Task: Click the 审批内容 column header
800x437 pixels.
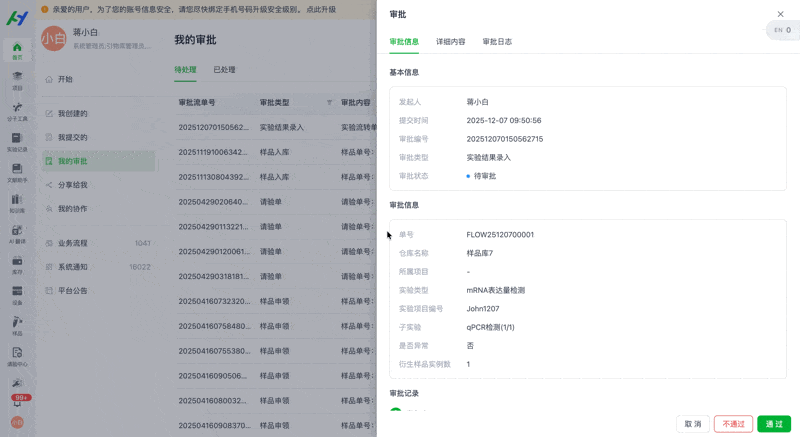Action: [356, 102]
